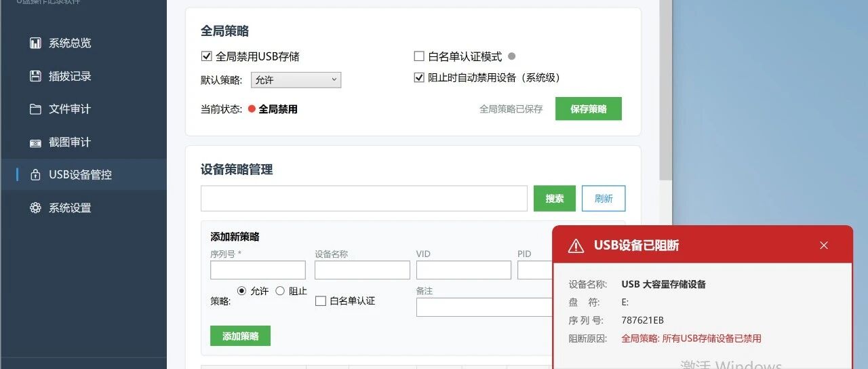
Task: Click the green 搜索 button
Action: pos(555,198)
